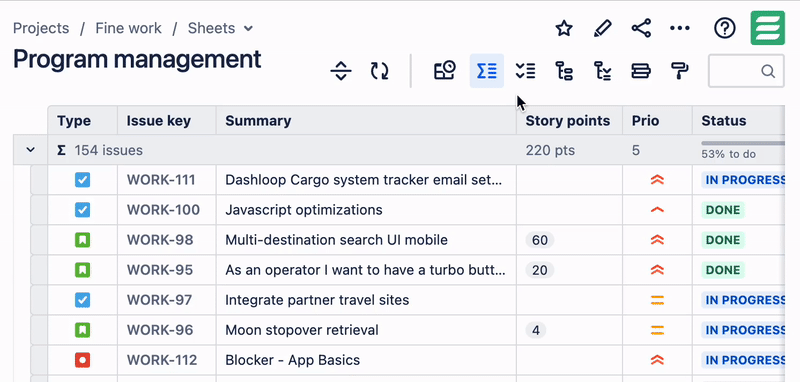
Task: Click the pencil edit icon
Action: point(603,28)
